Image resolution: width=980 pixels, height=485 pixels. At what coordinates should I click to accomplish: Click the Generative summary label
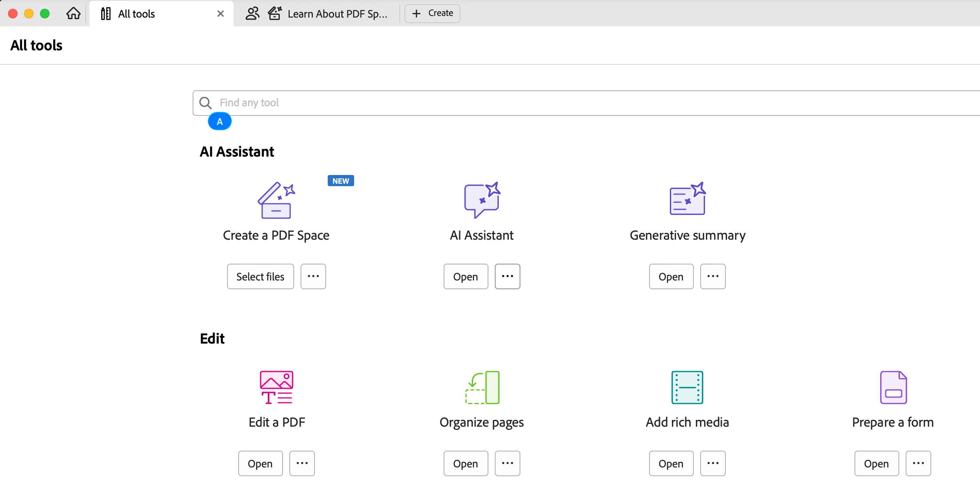[687, 235]
